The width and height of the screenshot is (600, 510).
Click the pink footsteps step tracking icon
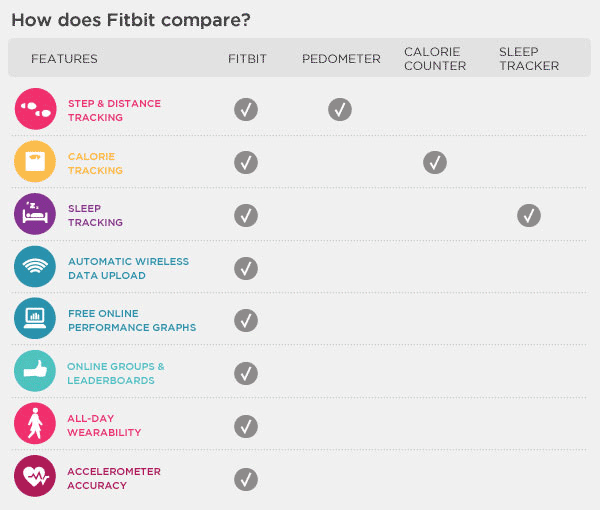tap(35, 109)
